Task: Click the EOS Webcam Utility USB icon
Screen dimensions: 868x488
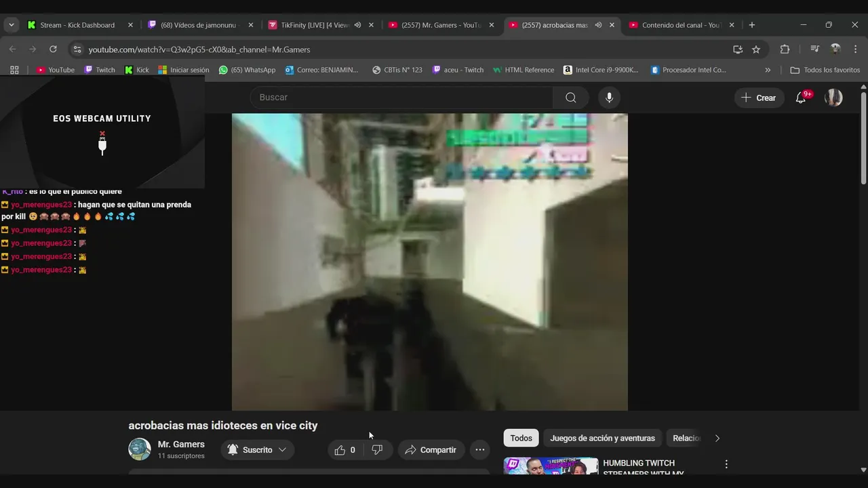Action: pyautogui.click(x=102, y=143)
